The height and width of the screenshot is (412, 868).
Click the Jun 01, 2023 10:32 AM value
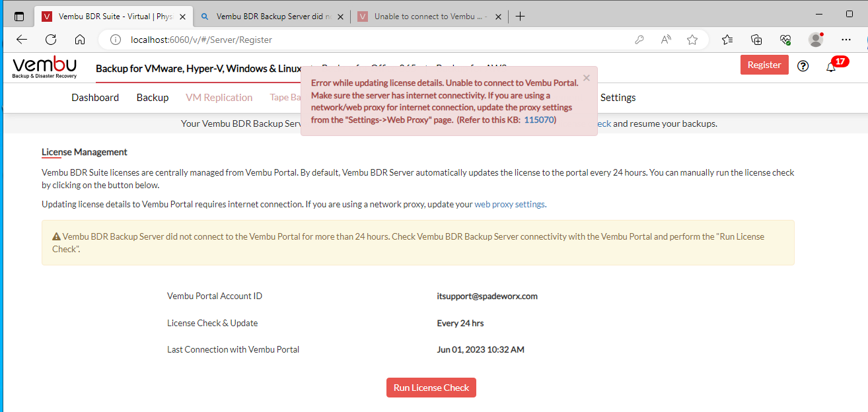pyautogui.click(x=481, y=349)
